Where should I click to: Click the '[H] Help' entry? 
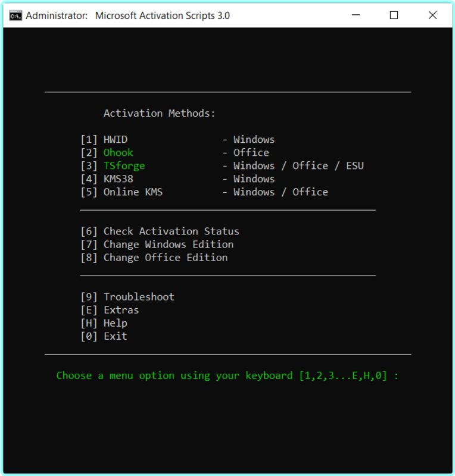coord(104,323)
